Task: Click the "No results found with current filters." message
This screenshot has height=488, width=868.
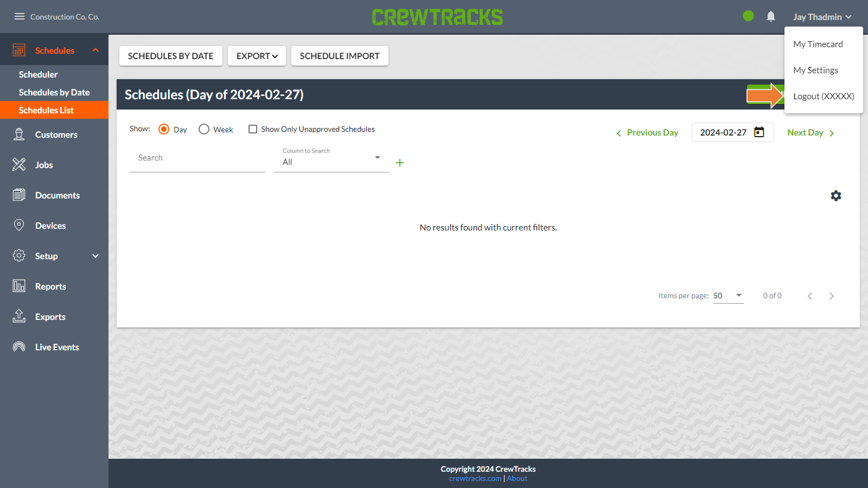Action: click(488, 227)
